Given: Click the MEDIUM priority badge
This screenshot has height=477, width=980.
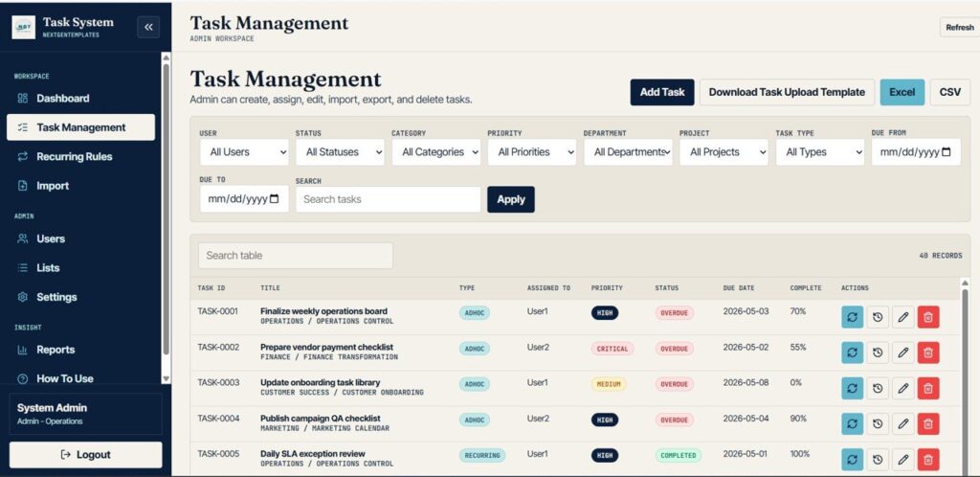Looking at the screenshot, I should click(608, 384).
